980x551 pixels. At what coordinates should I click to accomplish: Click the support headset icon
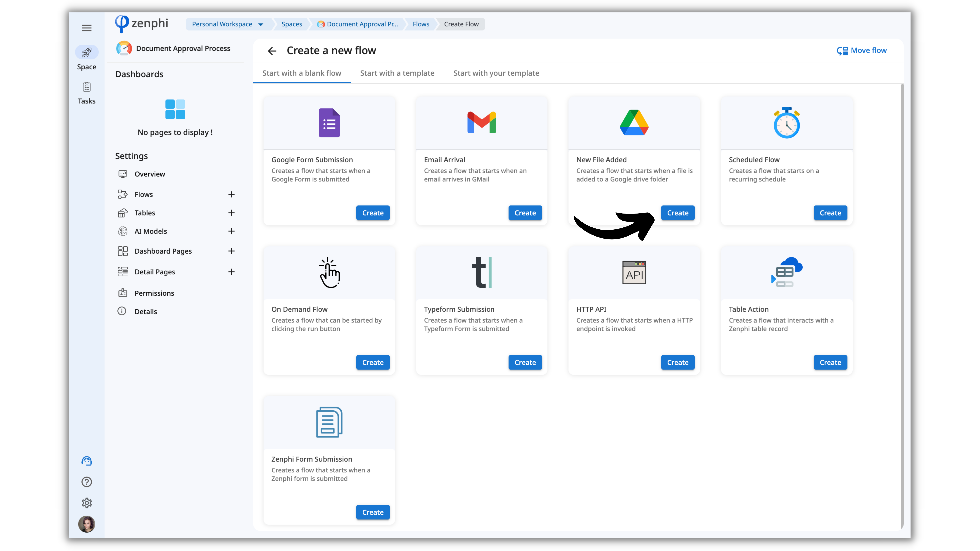coord(87,461)
